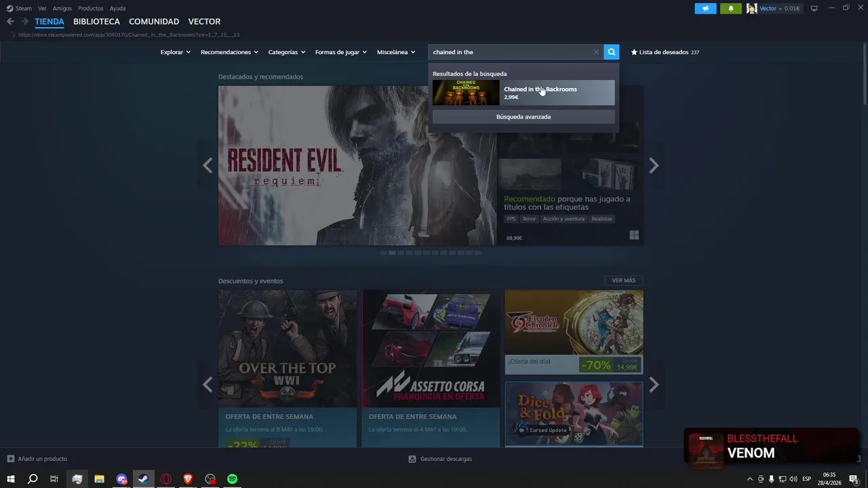868x488 pixels.
Task: Open Task View on the taskbar
Action: click(54, 479)
